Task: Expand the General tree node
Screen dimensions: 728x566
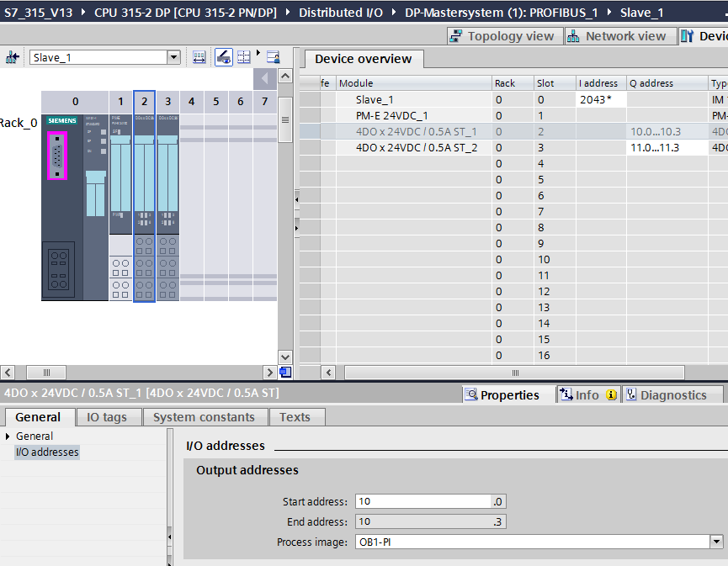Action: [8, 436]
